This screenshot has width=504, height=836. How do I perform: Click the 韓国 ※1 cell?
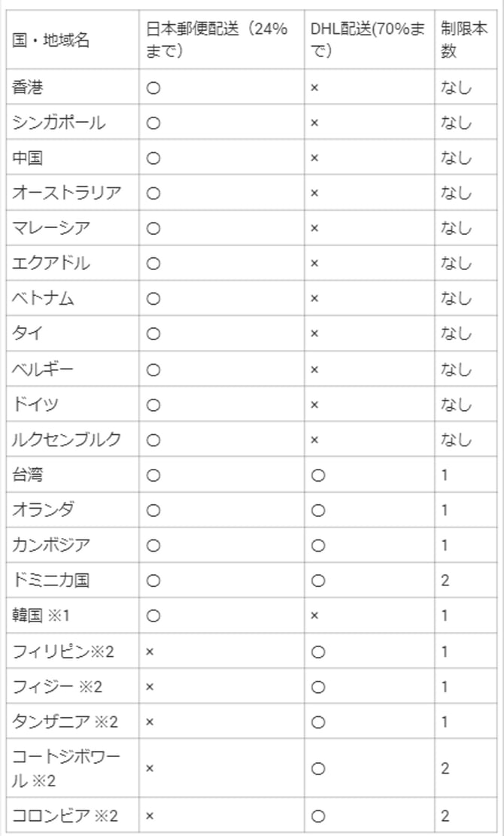coord(41,616)
